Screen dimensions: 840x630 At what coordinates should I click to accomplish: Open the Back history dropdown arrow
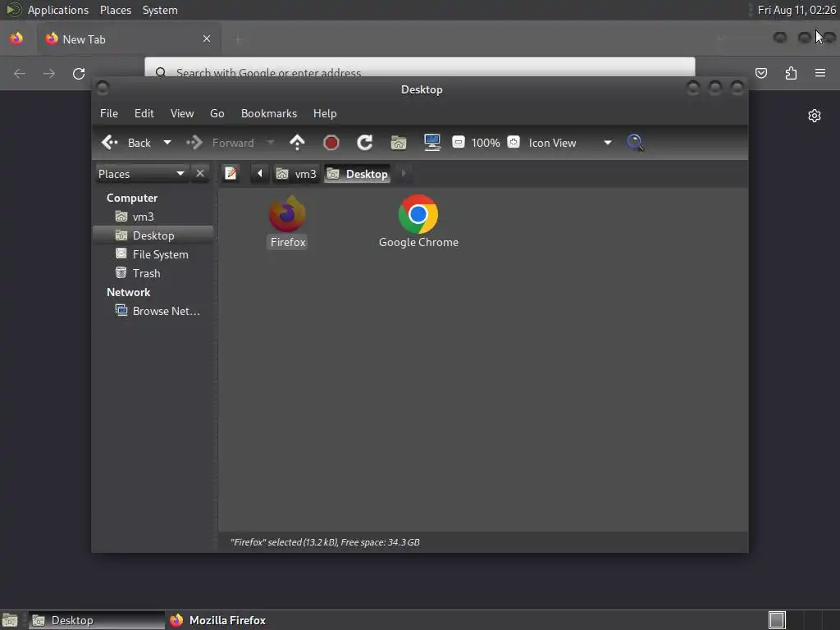coord(167,143)
